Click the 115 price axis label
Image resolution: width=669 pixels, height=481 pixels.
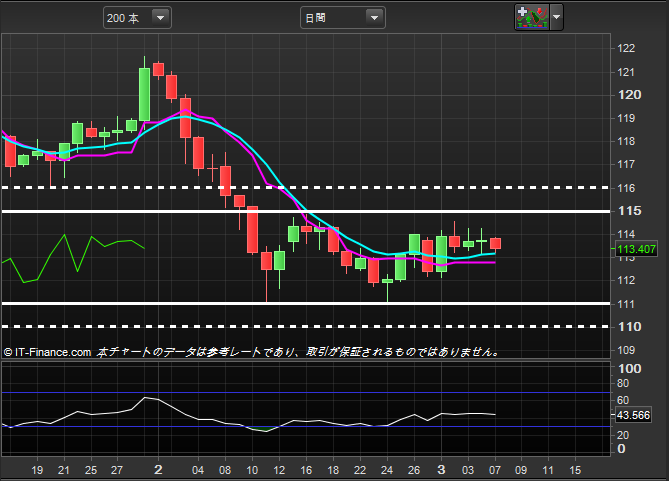pyautogui.click(x=629, y=211)
